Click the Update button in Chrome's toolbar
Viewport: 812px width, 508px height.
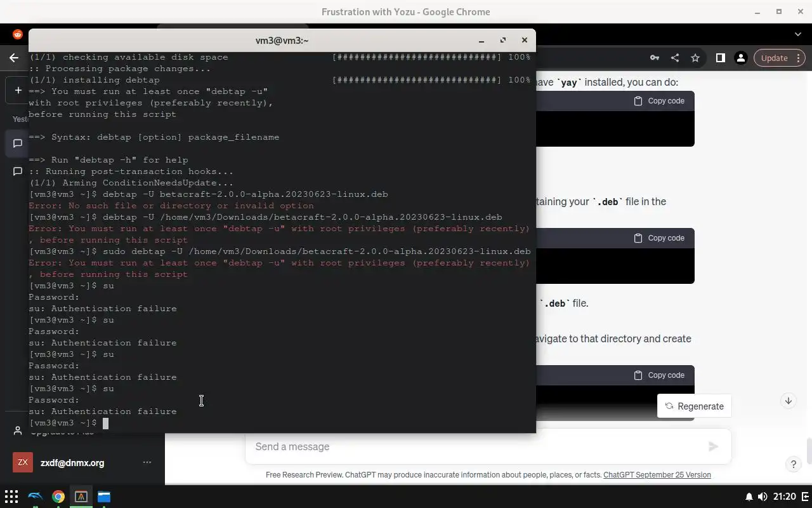tap(774, 58)
